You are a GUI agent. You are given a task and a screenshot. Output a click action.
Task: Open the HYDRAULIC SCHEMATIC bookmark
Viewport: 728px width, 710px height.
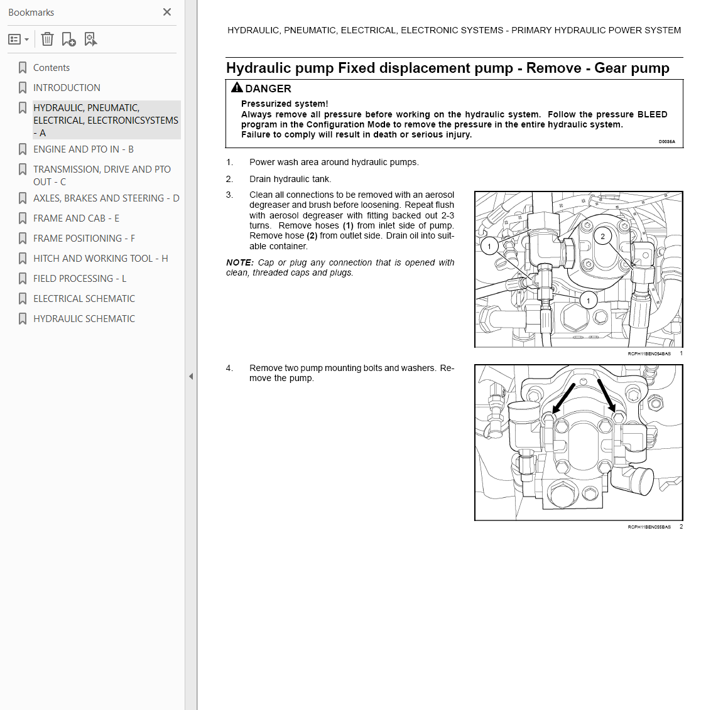tap(84, 319)
